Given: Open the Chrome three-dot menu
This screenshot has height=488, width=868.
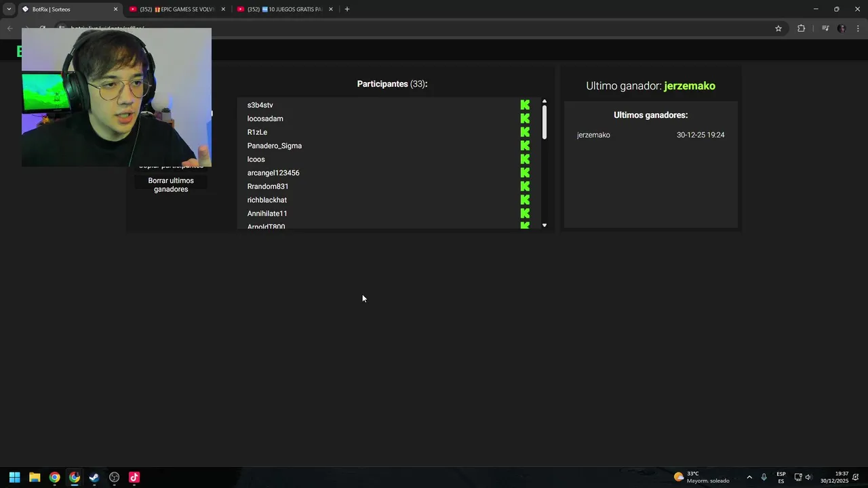Looking at the screenshot, I should tap(859, 28).
